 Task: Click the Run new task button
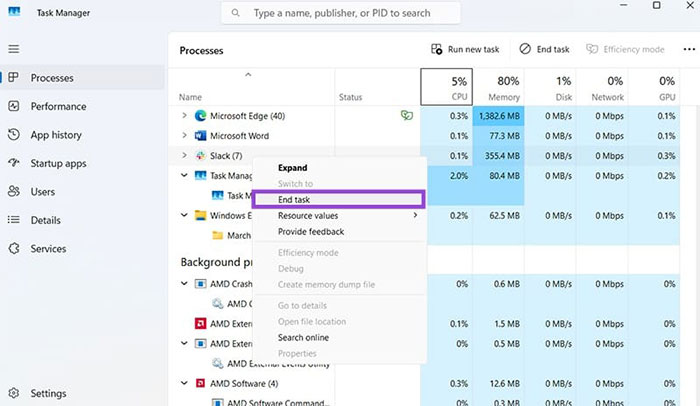point(464,49)
